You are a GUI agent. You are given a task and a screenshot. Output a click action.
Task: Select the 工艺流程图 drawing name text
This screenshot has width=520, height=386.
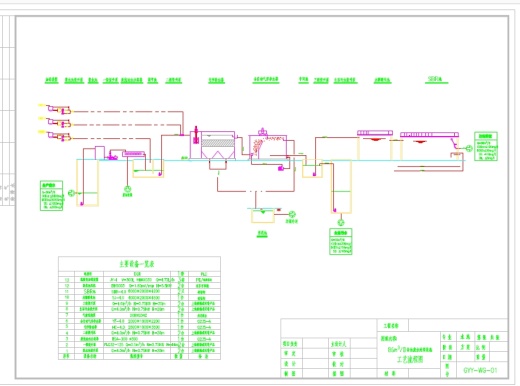(x=410, y=360)
